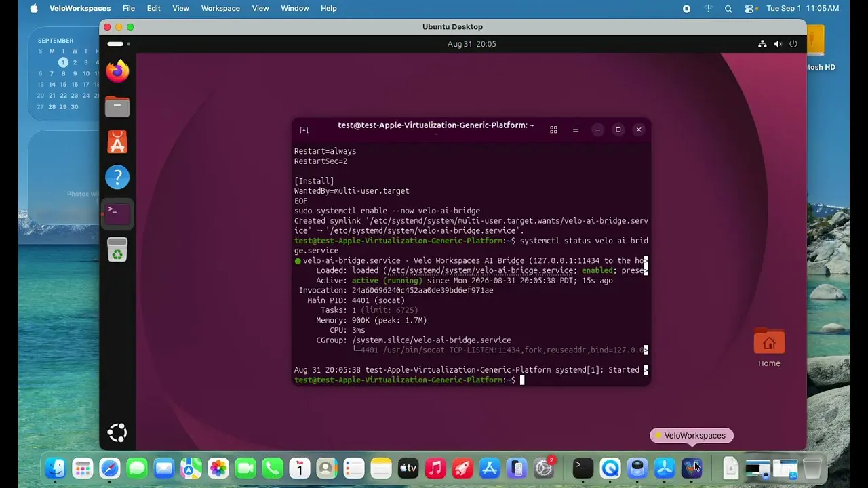
Task: Open Apple TV from the macOS Dock
Action: coord(408,468)
